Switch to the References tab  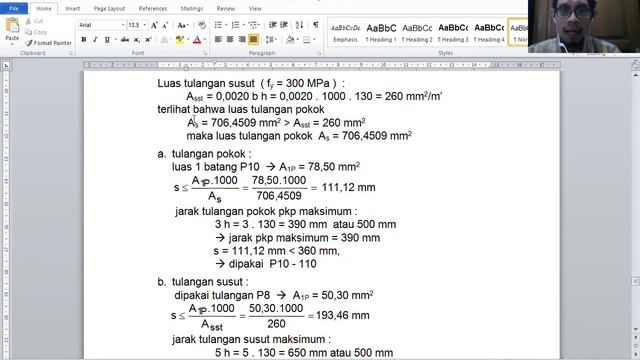(153, 8)
